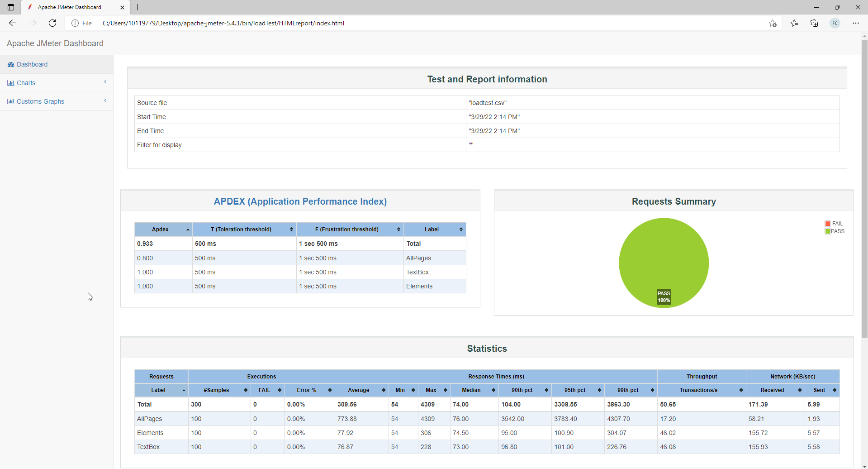Sort Statistics by Received column

775,390
